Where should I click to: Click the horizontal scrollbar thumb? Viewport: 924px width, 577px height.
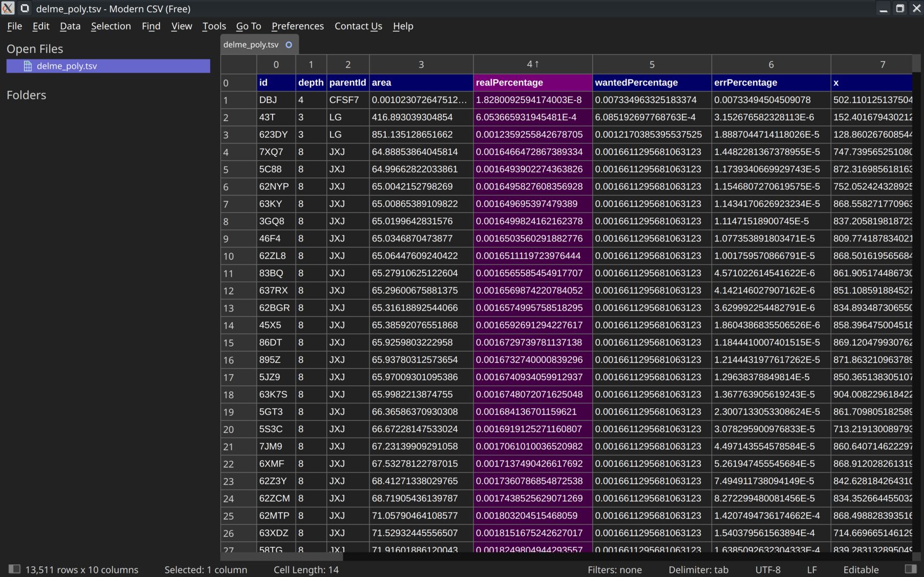pos(281,557)
